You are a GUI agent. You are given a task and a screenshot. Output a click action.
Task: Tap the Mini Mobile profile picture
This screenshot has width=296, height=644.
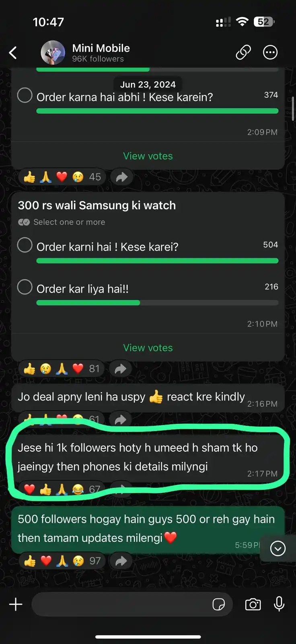(x=53, y=52)
